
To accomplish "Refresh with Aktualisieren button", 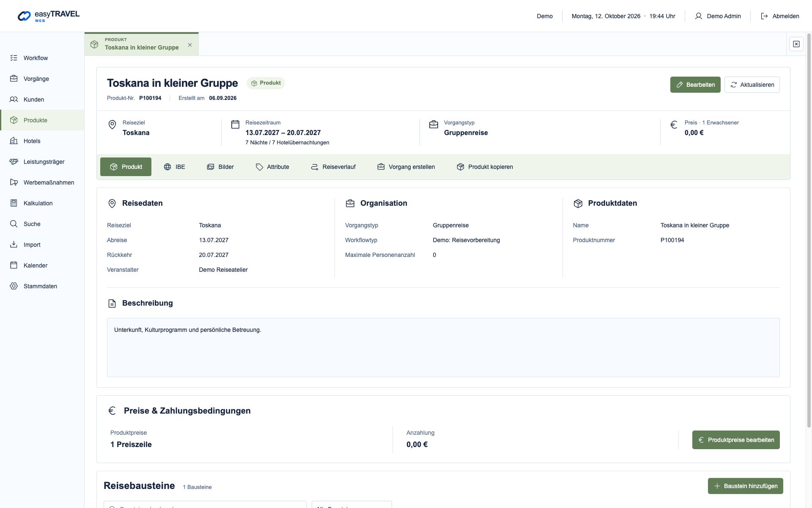I will pyautogui.click(x=752, y=85).
